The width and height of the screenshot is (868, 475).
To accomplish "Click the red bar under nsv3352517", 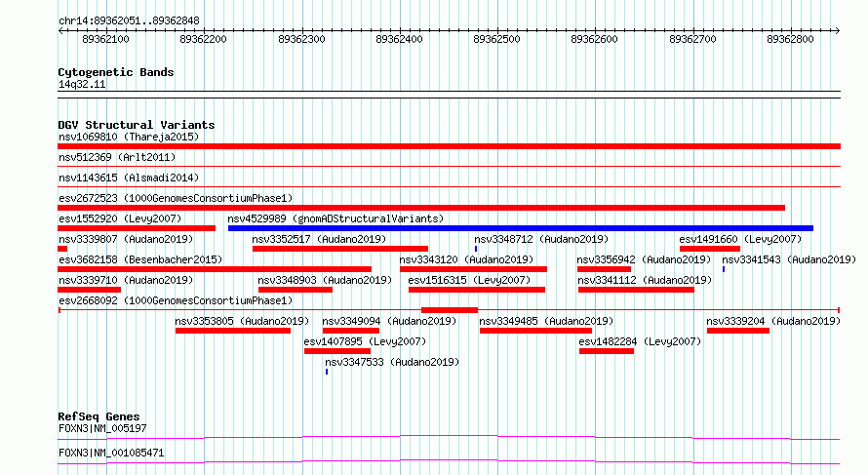I will [x=340, y=249].
